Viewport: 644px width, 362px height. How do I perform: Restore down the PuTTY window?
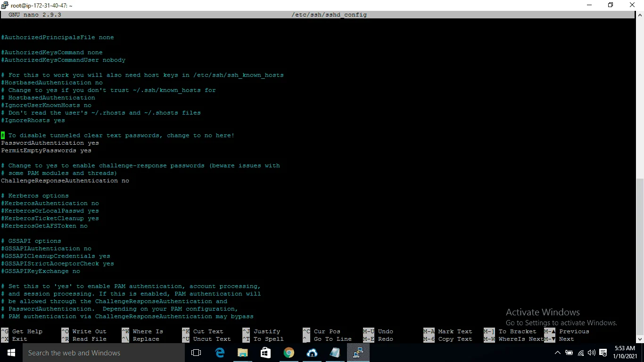[611, 5]
